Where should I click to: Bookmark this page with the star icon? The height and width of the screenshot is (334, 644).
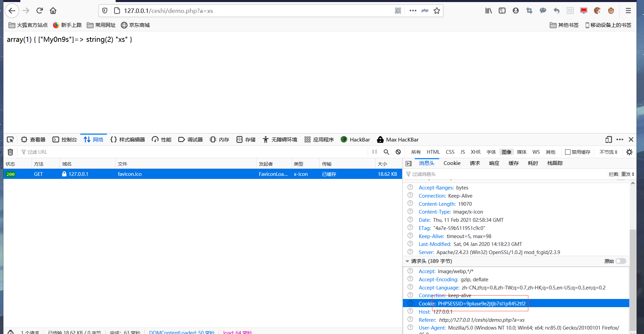pyautogui.click(x=437, y=11)
